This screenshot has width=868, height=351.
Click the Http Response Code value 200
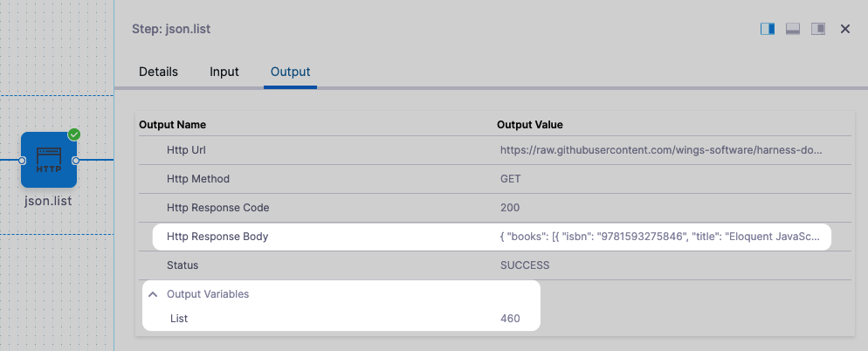click(510, 208)
